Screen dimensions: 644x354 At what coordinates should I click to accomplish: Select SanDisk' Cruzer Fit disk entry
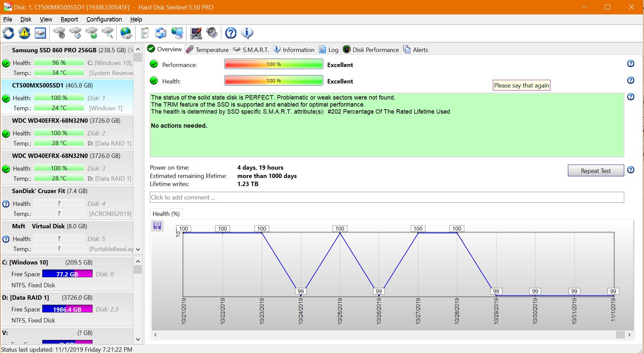click(x=67, y=202)
